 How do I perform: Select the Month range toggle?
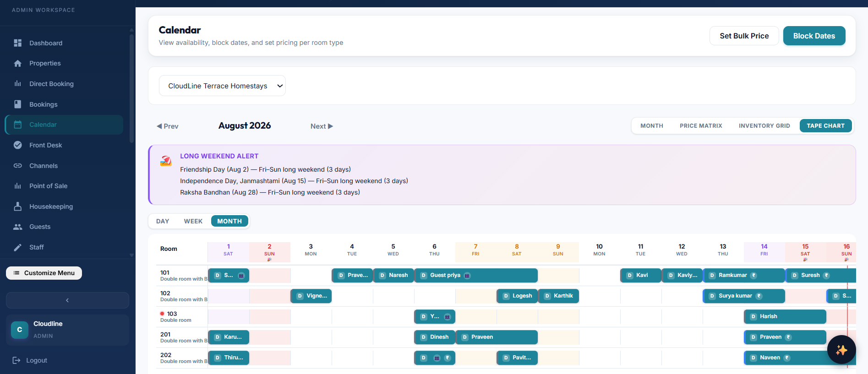[x=229, y=221]
